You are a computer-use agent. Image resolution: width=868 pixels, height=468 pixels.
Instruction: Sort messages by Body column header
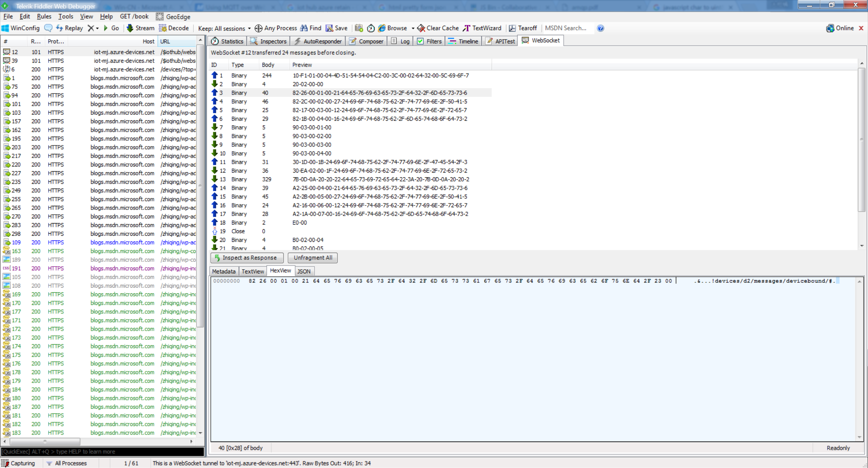(274, 65)
